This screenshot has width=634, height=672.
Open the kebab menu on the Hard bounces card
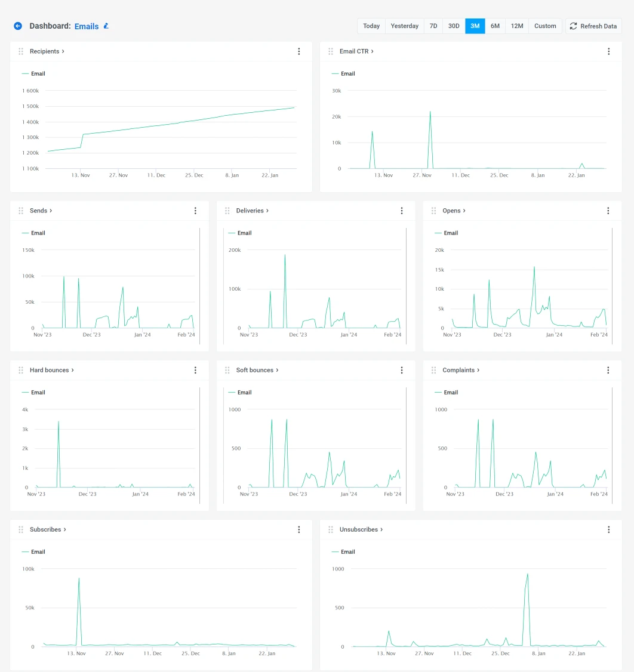pyautogui.click(x=195, y=370)
